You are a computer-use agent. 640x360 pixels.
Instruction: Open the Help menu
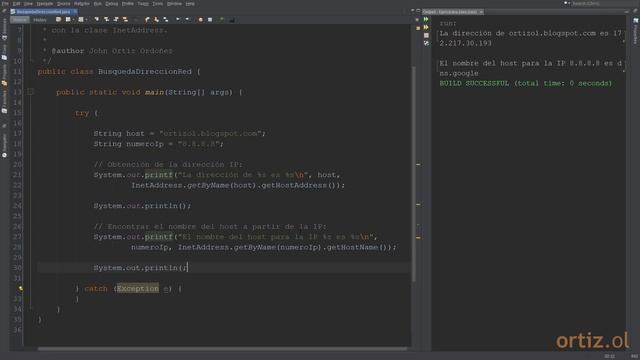[x=190, y=4]
